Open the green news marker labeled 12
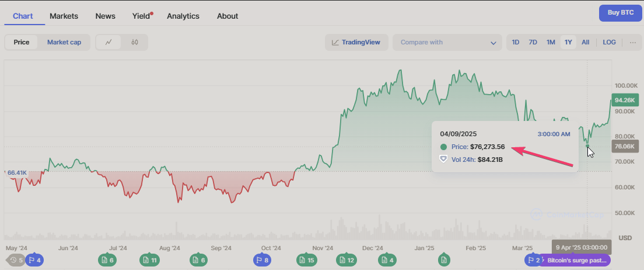644x270 pixels. 346,260
